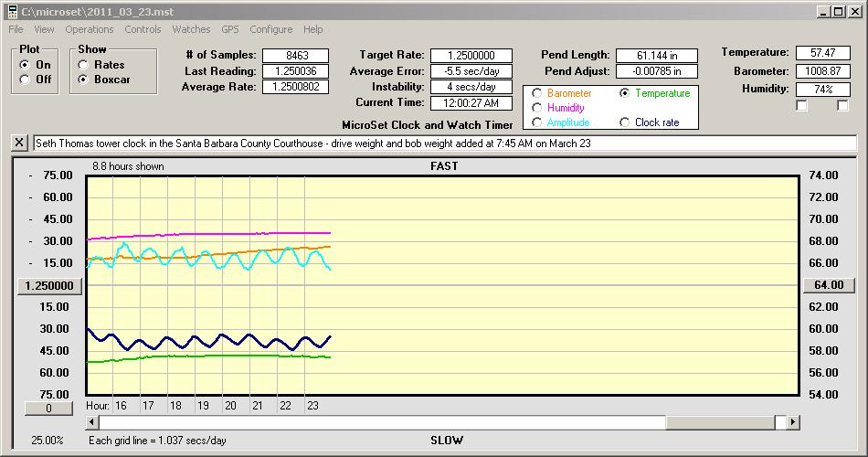
Task: Select Plot On radio button
Action: click(x=25, y=65)
